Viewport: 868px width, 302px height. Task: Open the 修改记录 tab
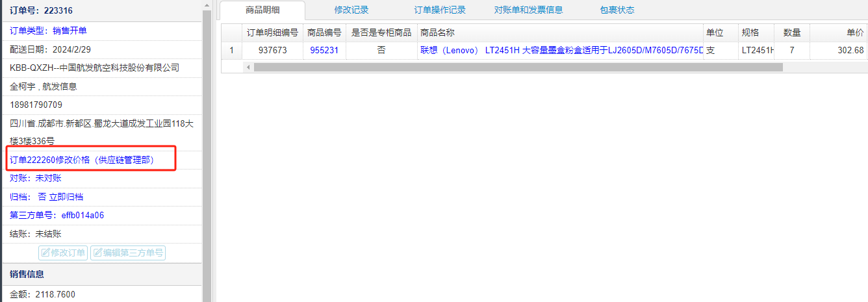point(351,10)
